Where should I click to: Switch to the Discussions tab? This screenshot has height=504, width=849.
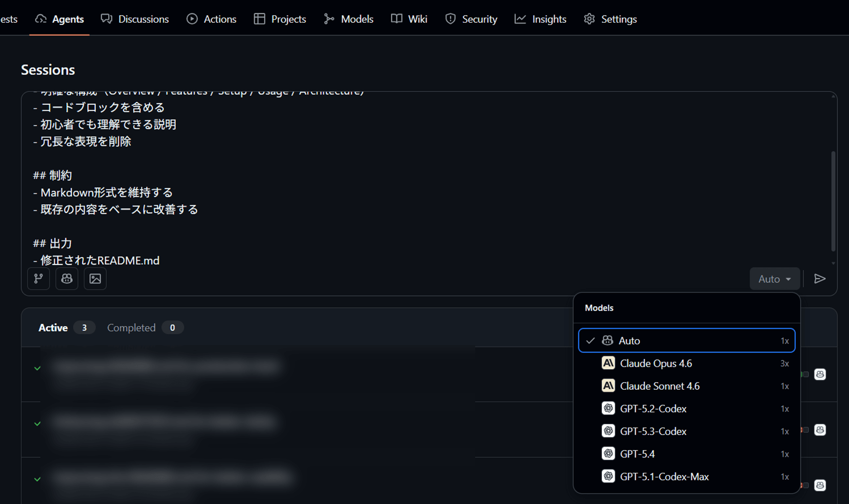click(135, 19)
